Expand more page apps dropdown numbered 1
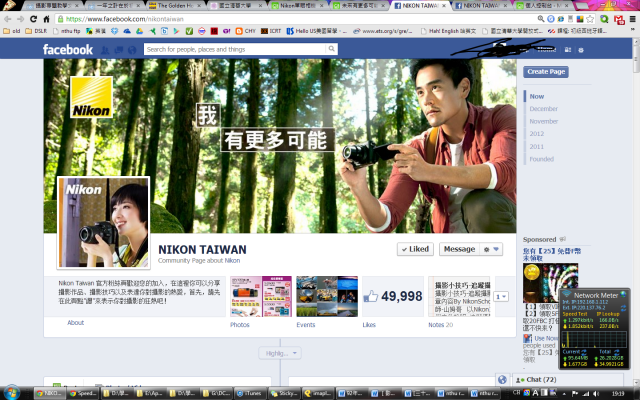 501,297
